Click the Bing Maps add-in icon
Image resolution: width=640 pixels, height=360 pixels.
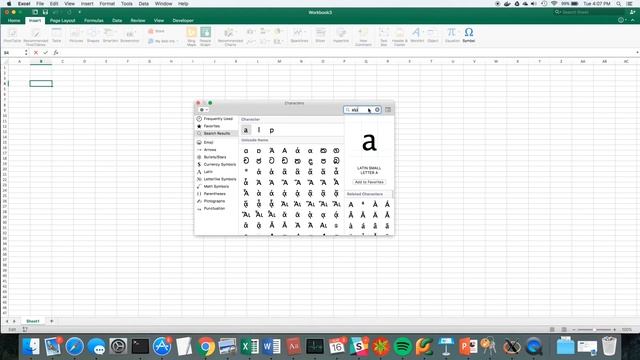pos(191,36)
